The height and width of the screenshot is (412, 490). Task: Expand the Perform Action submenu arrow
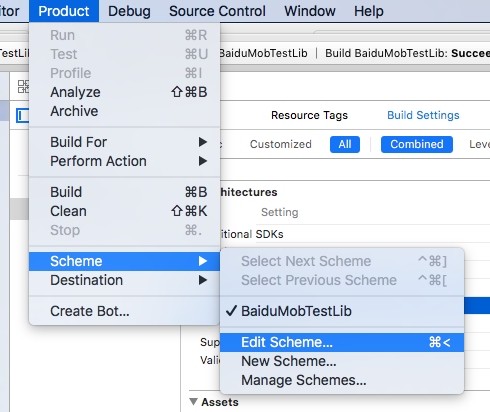point(203,161)
